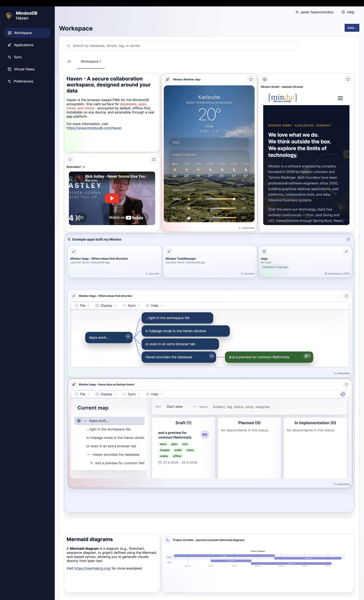Select the 'Apps work...' radio button
This screenshot has height=600, width=364.
79,421
